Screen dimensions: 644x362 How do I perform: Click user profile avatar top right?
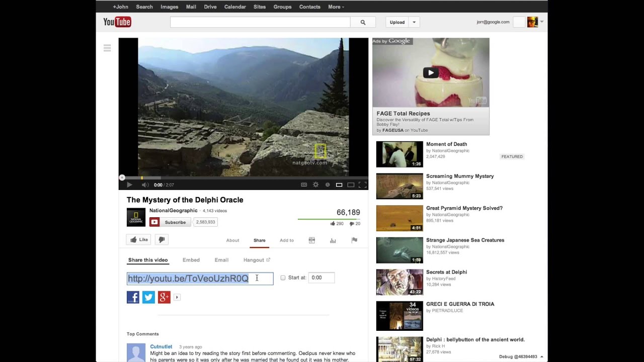[x=532, y=22]
